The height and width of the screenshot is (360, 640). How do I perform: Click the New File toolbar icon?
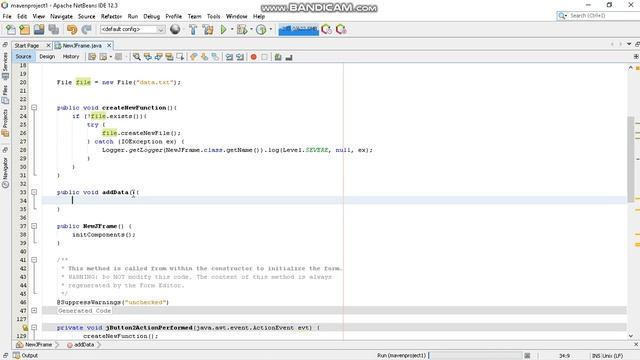[11, 29]
